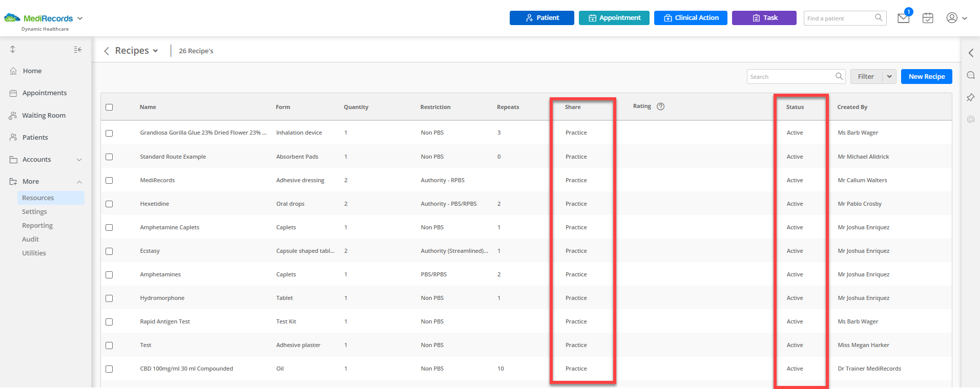Screen dimensions: 980x389
Task: Open the Recipes heading dropdown
Action: pyautogui.click(x=155, y=51)
